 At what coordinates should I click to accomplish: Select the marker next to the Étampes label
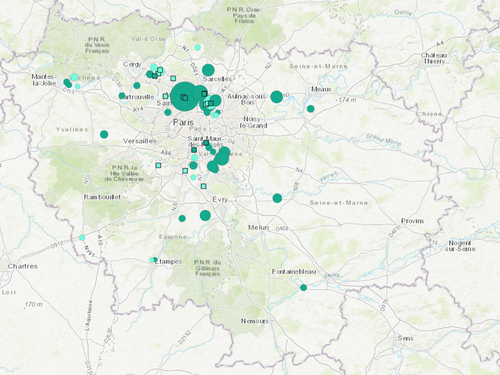click(153, 260)
